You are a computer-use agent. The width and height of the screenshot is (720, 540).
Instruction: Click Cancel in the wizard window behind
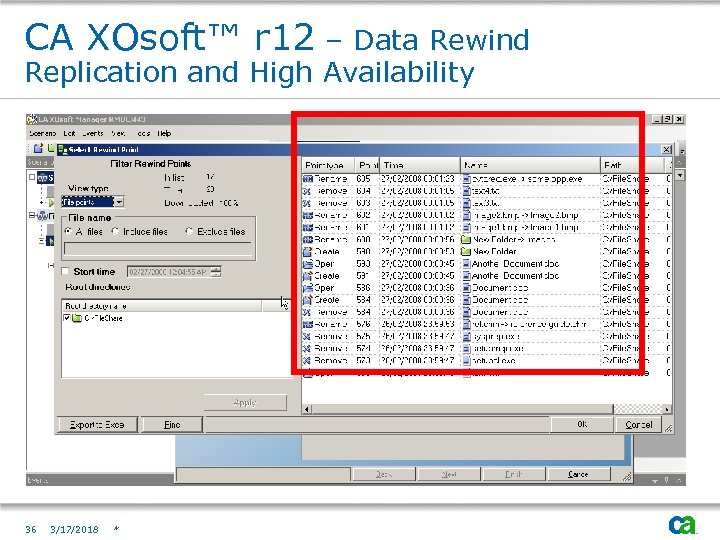[x=579, y=474]
